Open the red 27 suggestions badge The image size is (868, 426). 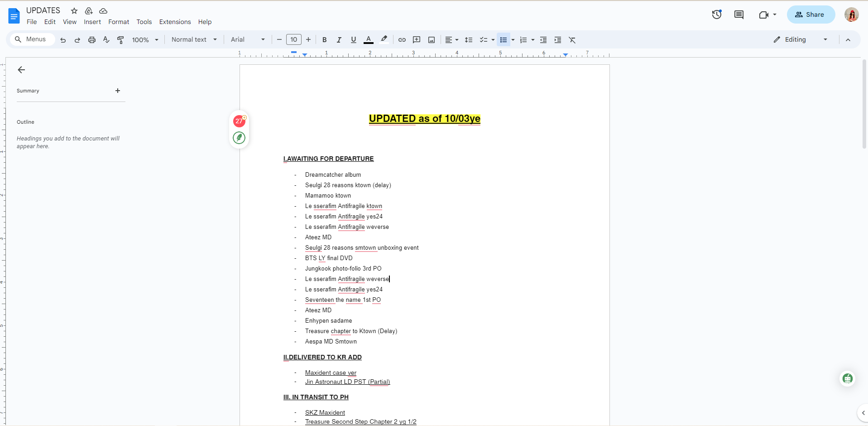pos(239,121)
